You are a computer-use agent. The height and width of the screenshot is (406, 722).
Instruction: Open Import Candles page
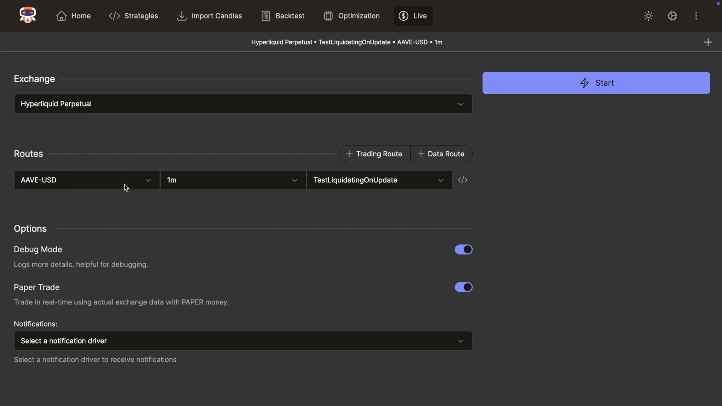[x=209, y=16]
